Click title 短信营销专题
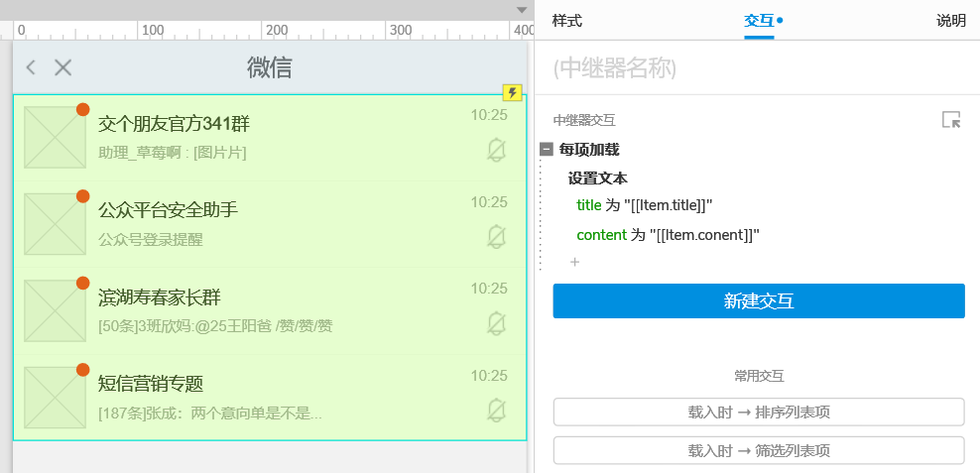980x473 pixels. 151,384
